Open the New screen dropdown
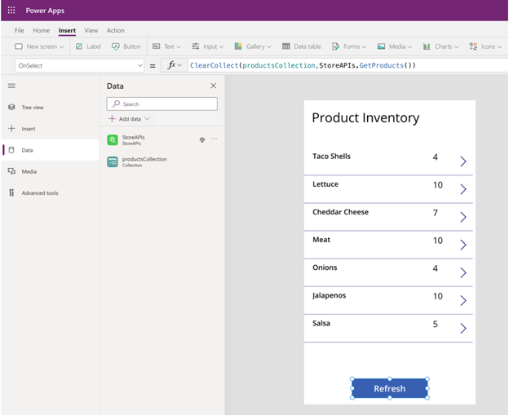 pos(39,46)
